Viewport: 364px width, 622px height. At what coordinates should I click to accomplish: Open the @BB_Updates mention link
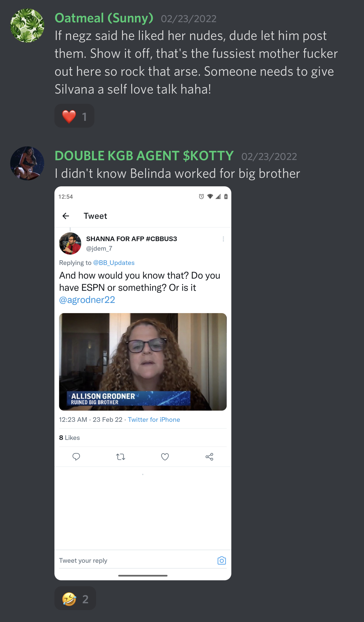[x=114, y=263]
